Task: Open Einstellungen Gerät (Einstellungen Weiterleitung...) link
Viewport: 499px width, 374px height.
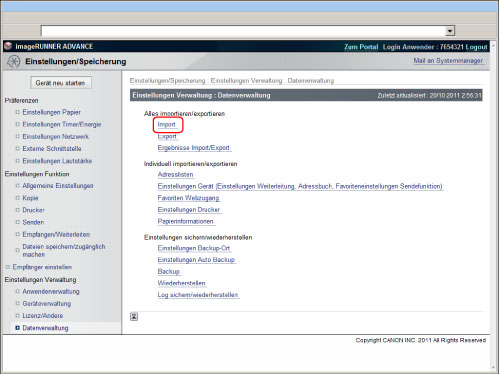Action: 300,186
